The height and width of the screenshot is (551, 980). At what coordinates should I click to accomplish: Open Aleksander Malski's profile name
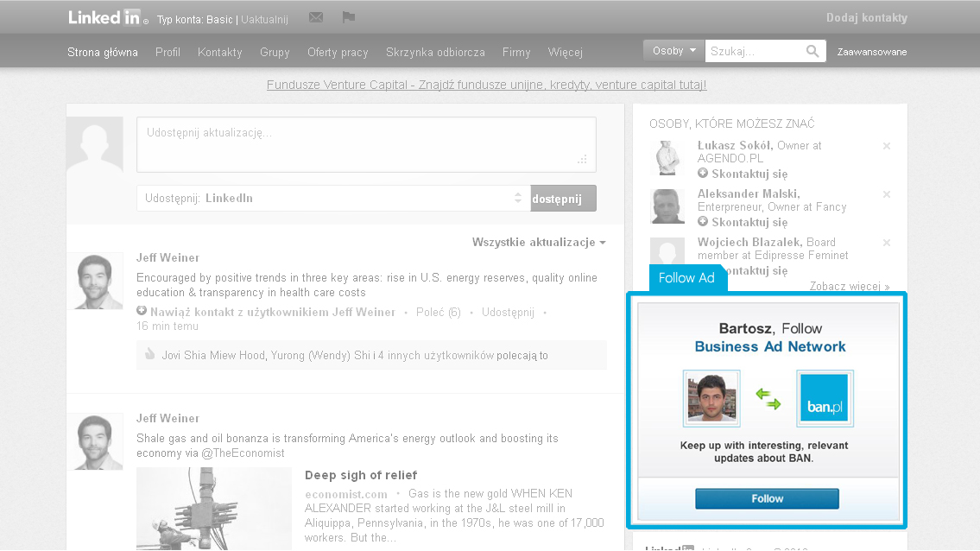pyautogui.click(x=748, y=193)
